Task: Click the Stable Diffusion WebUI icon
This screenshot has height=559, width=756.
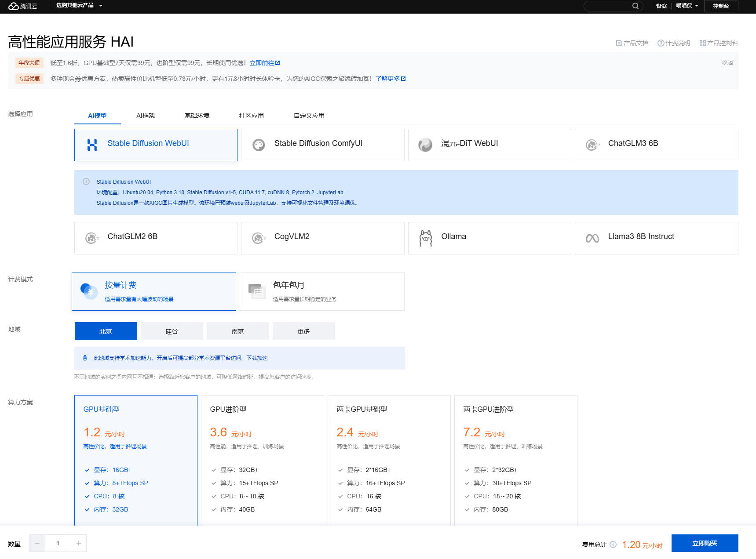Action: 92,145
